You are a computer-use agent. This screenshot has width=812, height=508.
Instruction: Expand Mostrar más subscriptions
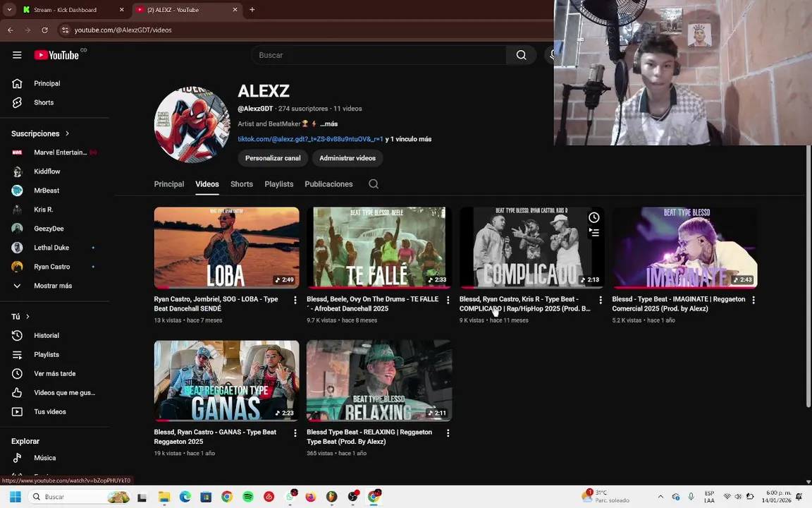[x=54, y=286]
